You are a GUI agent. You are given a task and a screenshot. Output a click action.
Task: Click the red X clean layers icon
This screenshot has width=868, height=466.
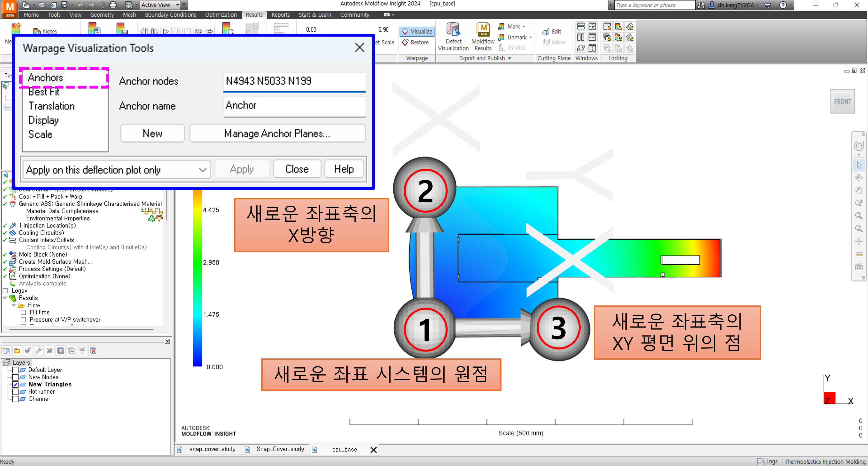pos(93,351)
